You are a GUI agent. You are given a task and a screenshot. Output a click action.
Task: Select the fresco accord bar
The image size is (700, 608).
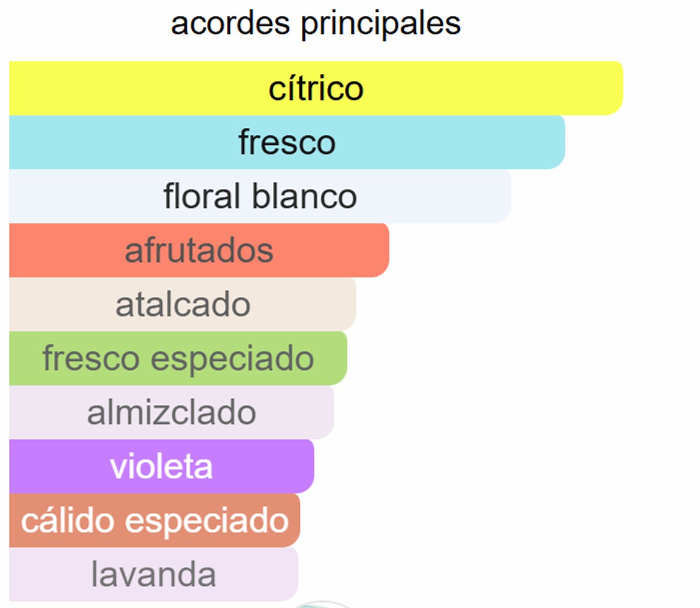[x=287, y=142]
